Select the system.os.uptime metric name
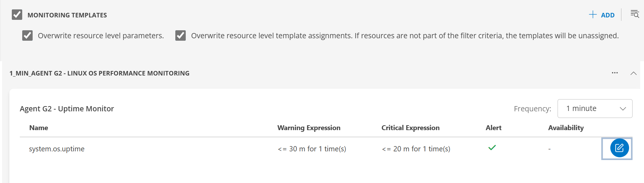The width and height of the screenshot is (644, 183). (x=57, y=149)
